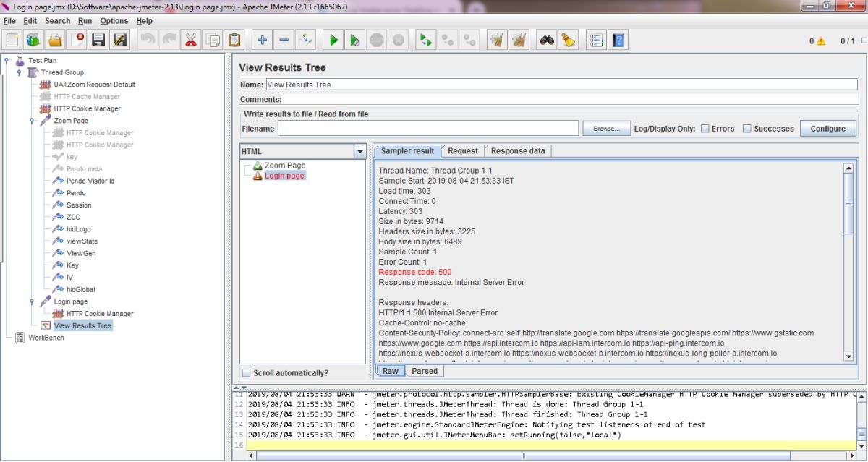Select View Results Tree in tree

point(82,326)
